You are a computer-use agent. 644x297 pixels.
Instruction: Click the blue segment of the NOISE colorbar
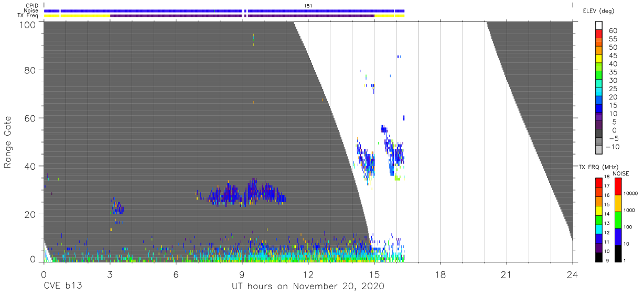pos(618,236)
